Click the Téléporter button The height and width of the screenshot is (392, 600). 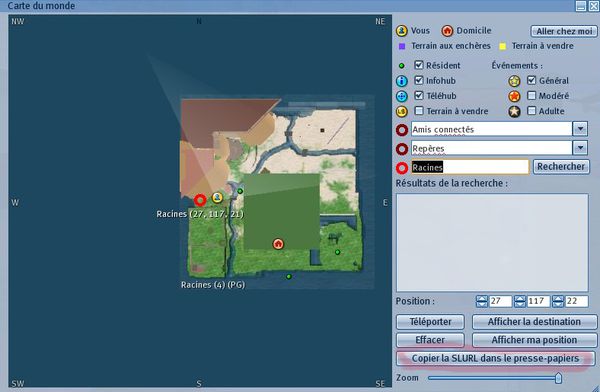430,322
